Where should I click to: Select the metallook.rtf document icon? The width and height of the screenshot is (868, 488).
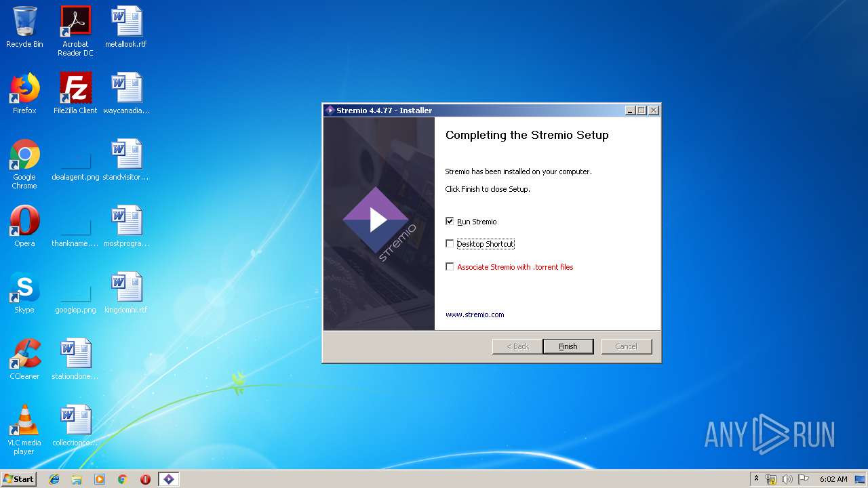(x=126, y=27)
